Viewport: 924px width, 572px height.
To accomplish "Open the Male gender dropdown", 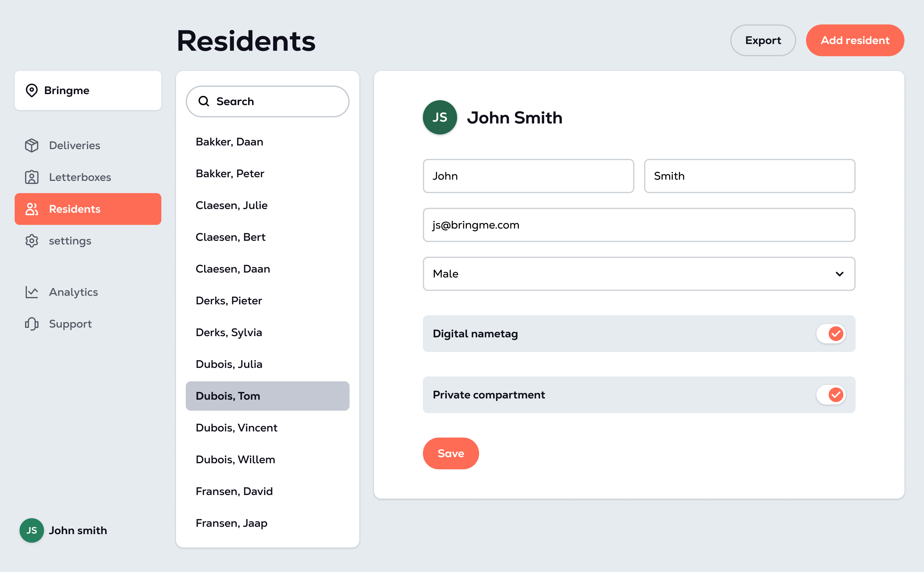I will [639, 273].
